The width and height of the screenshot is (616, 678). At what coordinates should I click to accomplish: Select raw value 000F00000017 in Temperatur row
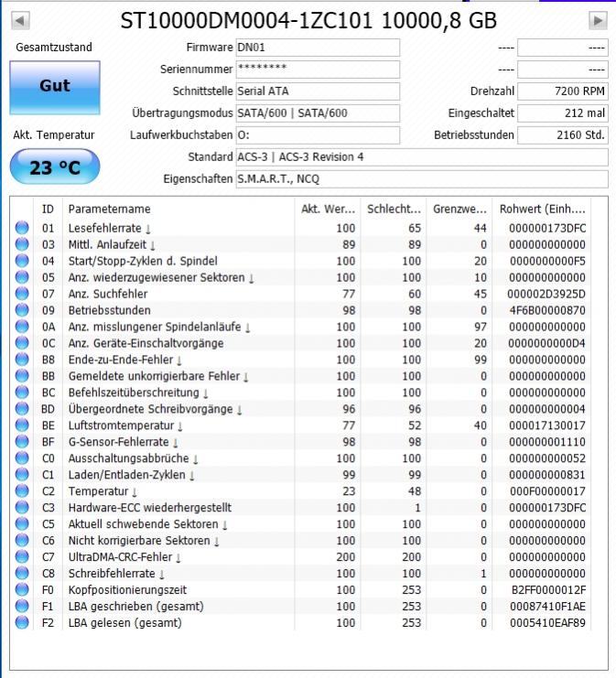coord(547,491)
